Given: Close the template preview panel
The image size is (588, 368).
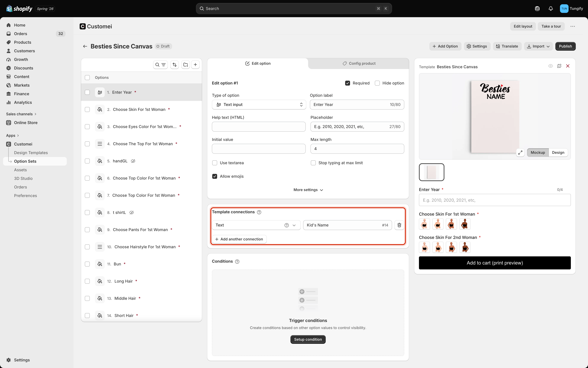Looking at the screenshot, I should pyautogui.click(x=568, y=66).
